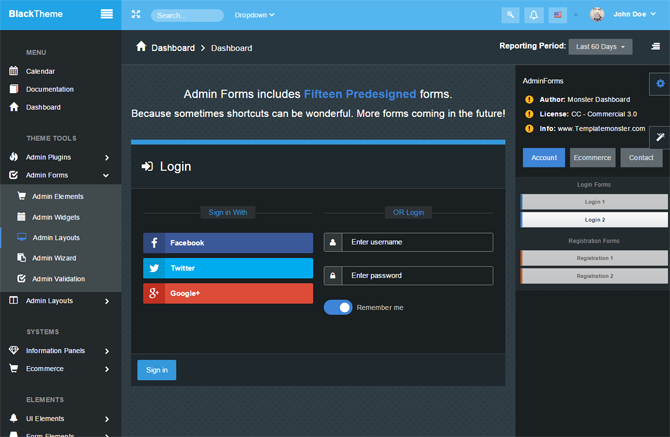Open the list icon beside Reporting Period
The width and height of the screenshot is (670, 437).
(x=655, y=46)
